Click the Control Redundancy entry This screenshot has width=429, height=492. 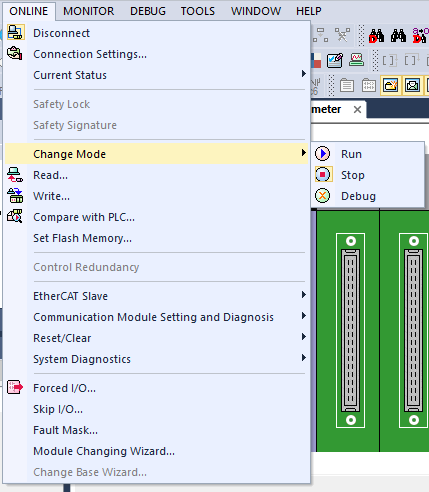click(x=157, y=267)
